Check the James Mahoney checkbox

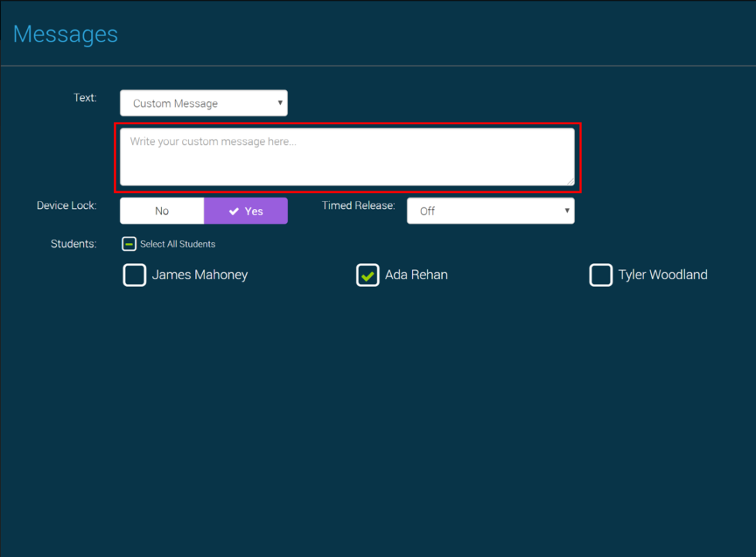click(x=134, y=275)
